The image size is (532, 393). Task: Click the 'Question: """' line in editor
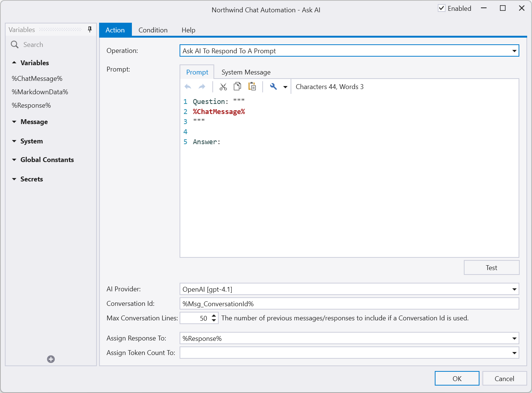tap(219, 102)
